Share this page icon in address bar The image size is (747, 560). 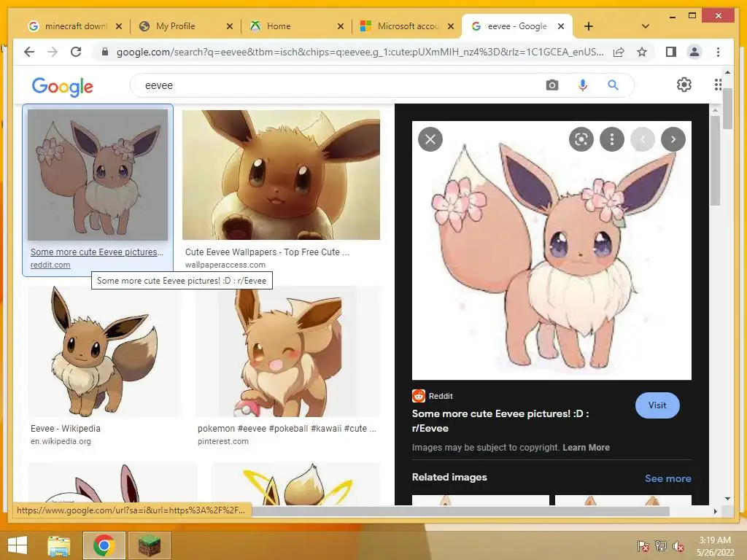[x=619, y=52]
